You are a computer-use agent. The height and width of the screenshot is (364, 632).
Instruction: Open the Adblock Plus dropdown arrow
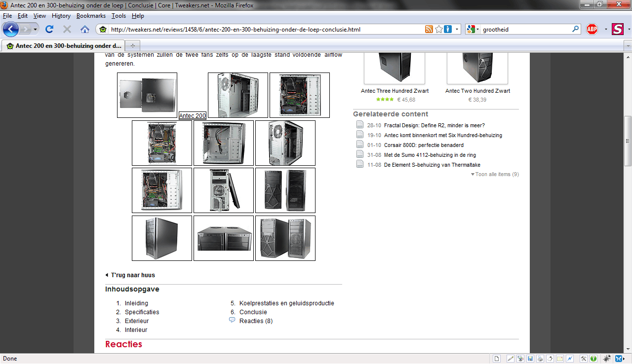pos(606,30)
